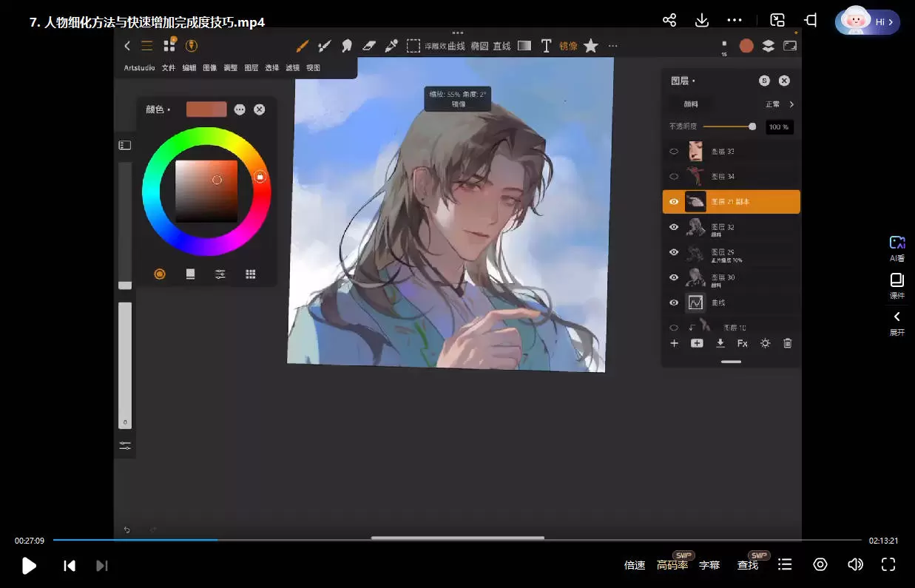Open the 文件 menu
Image resolution: width=915 pixels, height=588 pixels.
tap(169, 68)
